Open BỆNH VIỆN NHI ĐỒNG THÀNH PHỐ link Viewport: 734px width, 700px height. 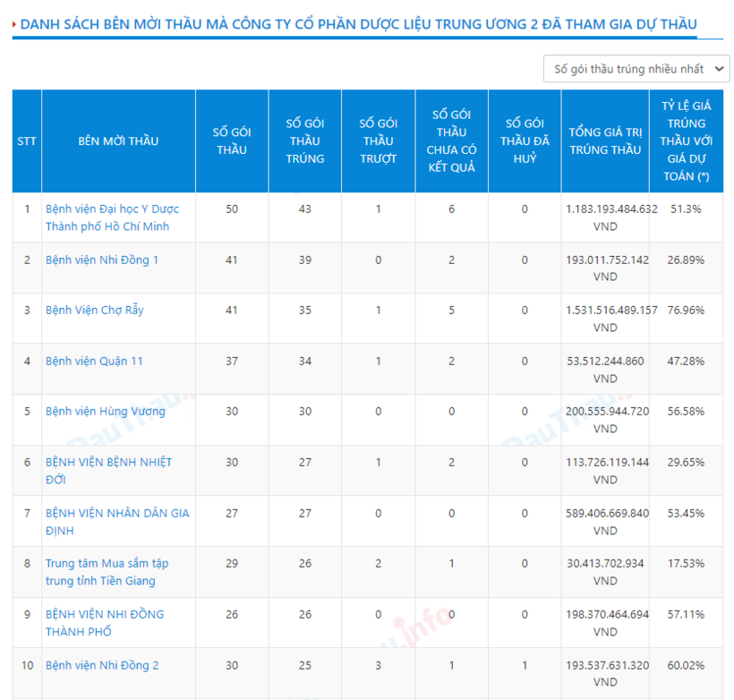click(105, 623)
